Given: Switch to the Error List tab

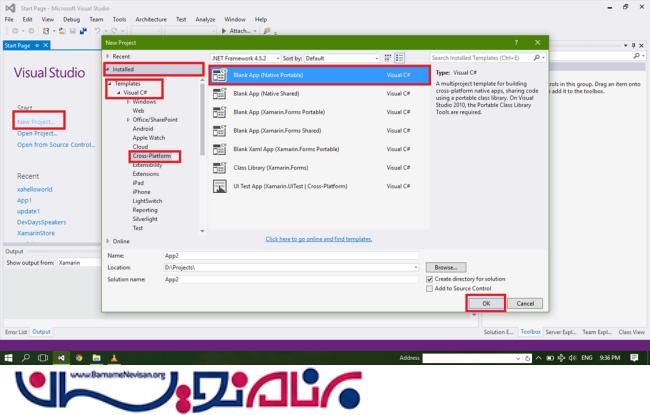Looking at the screenshot, I should coord(16,332).
